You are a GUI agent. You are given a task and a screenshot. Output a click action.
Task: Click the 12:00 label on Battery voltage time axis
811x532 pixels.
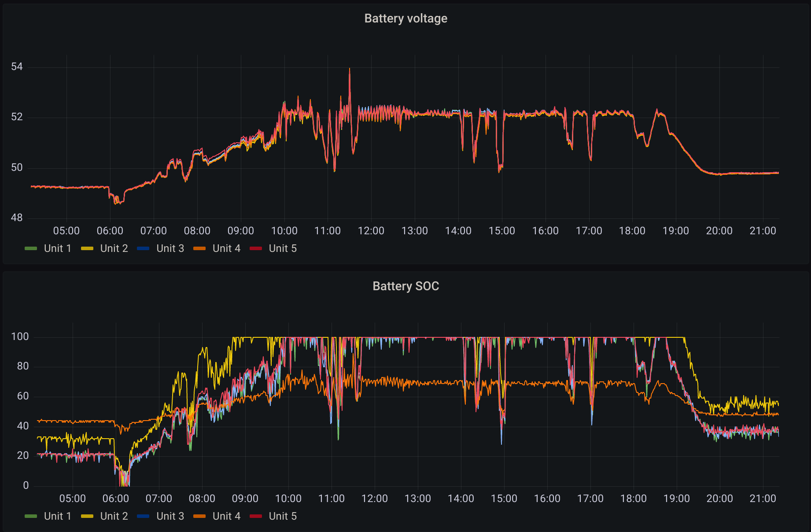[x=371, y=231]
